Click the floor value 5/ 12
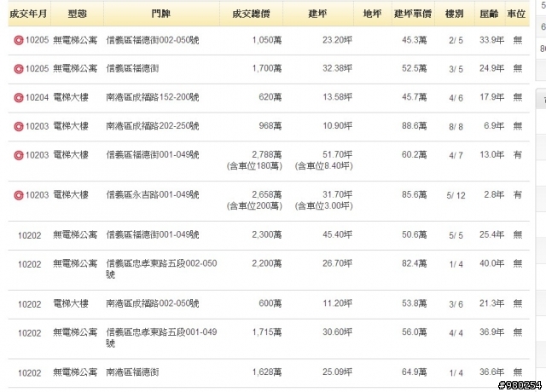546x392 pixels. [x=456, y=196]
